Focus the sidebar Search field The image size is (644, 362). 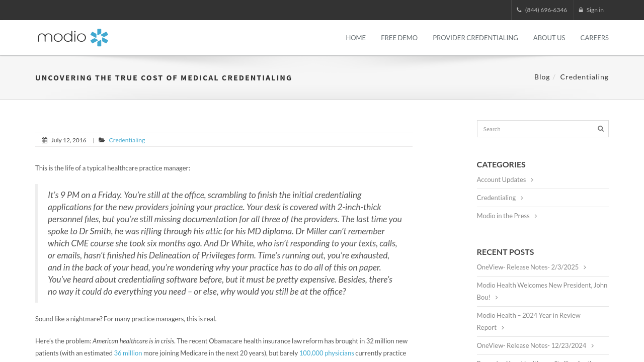click(x=536, y=129)
